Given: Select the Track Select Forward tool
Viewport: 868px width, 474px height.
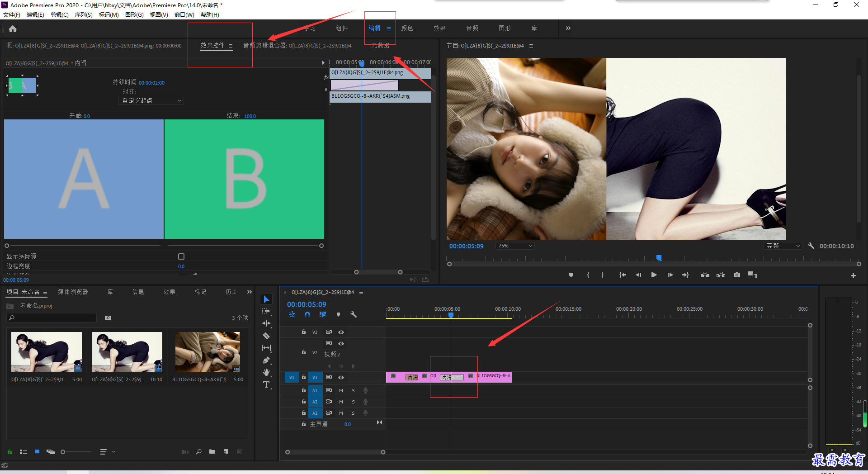Looking at the screenshot, I should click(x=266, y=311).
